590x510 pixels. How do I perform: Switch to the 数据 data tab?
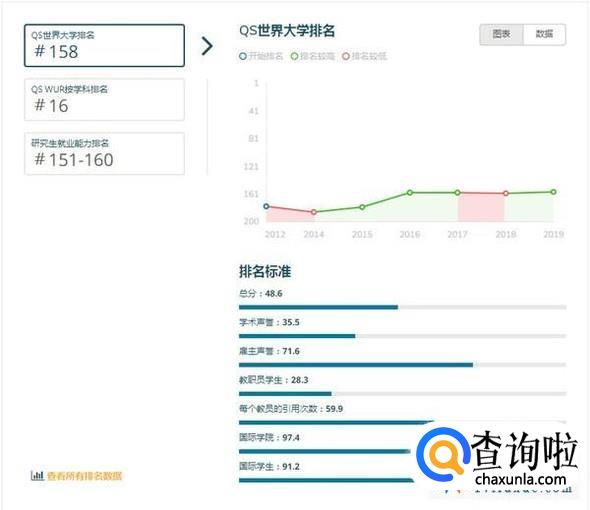pyautogui.click(x=544, y=35)
